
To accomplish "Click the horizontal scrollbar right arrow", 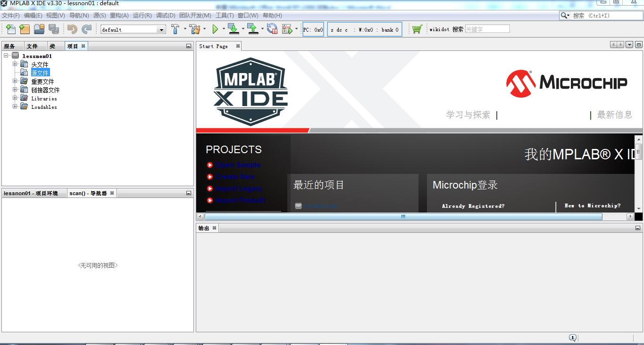I will (x=630, y=216).
